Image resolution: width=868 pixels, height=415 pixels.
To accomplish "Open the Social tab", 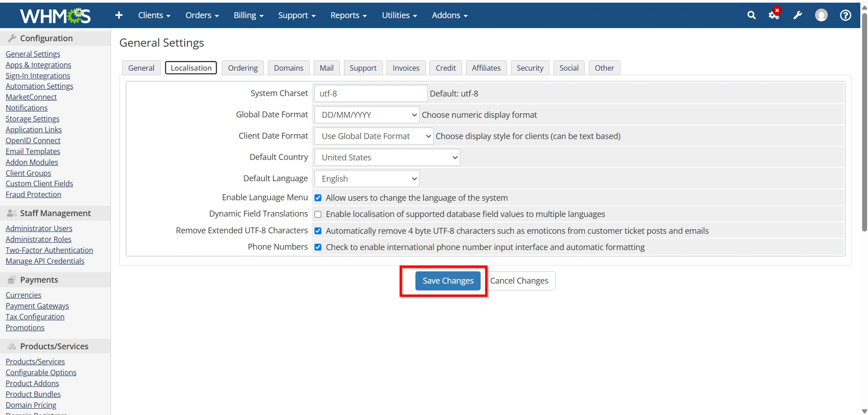I will tap(569, 68).
